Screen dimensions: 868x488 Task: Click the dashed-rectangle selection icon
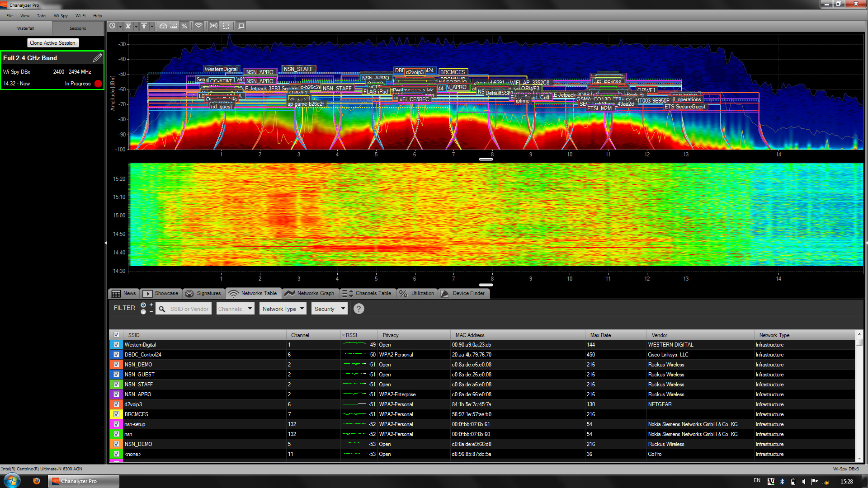(226, 26)
